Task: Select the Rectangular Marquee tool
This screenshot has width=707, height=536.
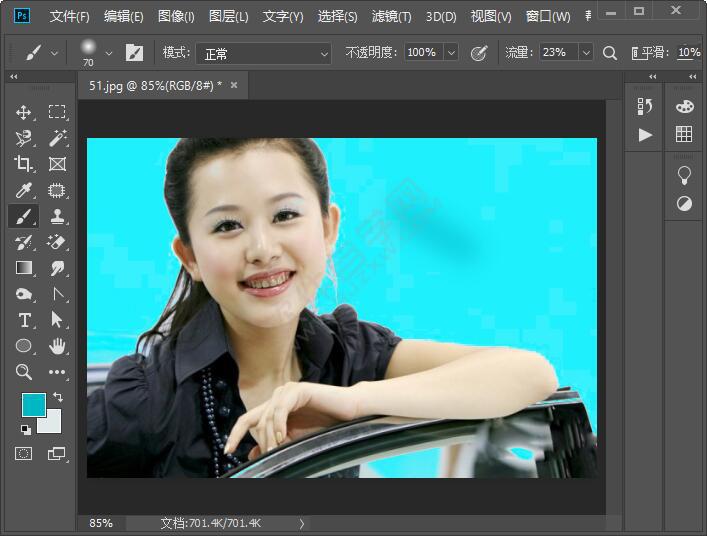Action: (x=57, y=112)
